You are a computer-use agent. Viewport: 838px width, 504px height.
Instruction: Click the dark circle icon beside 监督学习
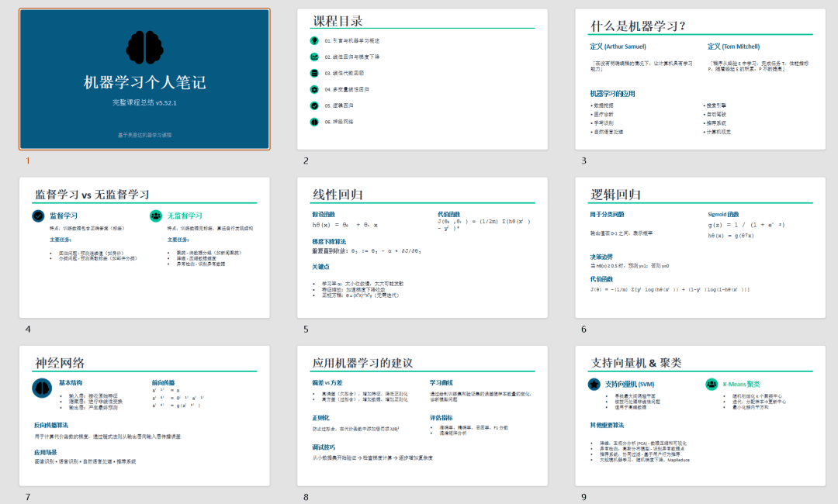38,216
